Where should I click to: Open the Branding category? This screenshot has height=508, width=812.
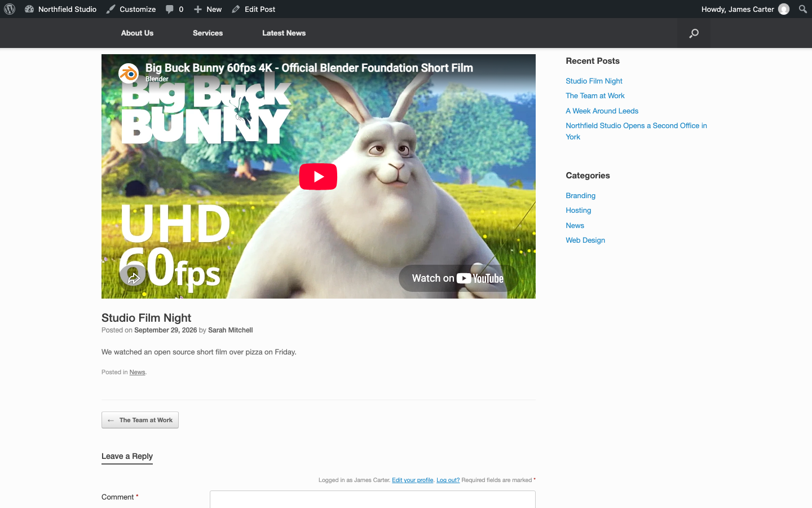coord(580,195)
